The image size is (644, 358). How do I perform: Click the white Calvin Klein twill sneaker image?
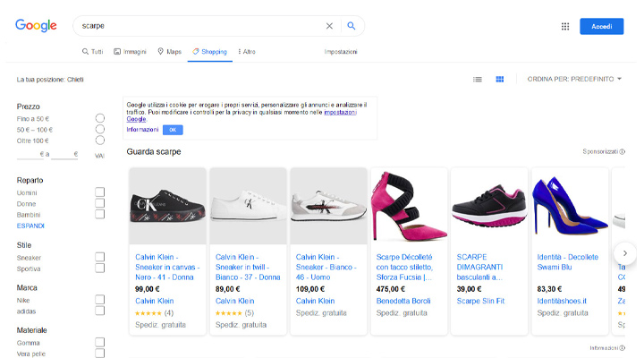tap(248, 206)
